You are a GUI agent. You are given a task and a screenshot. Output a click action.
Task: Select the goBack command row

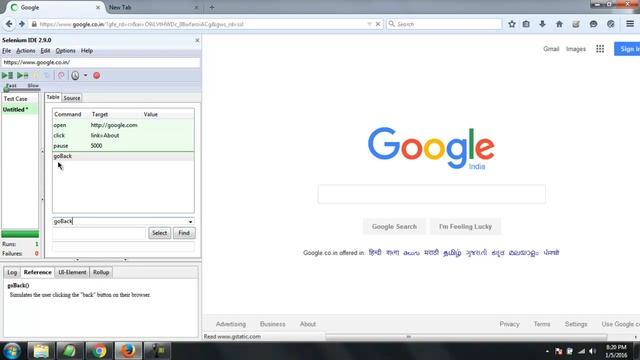[123, 156]
